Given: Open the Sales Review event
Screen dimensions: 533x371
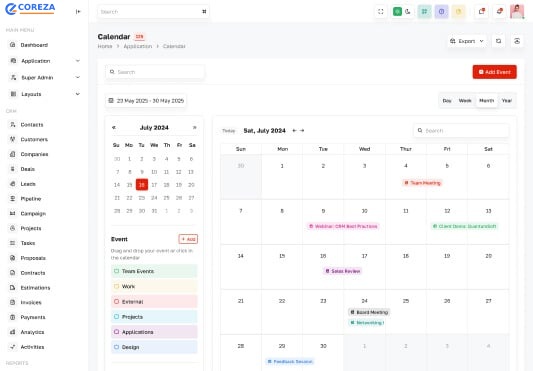Looking at the screenshot, I should 343,271.
